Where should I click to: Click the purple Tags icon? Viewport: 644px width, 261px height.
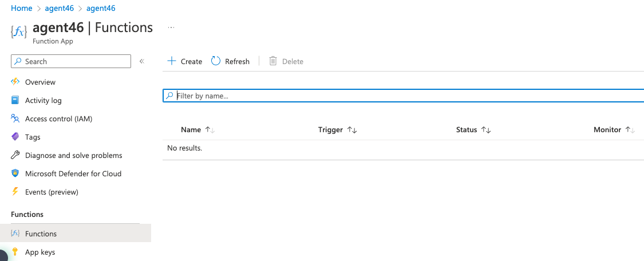click(15, 137)
